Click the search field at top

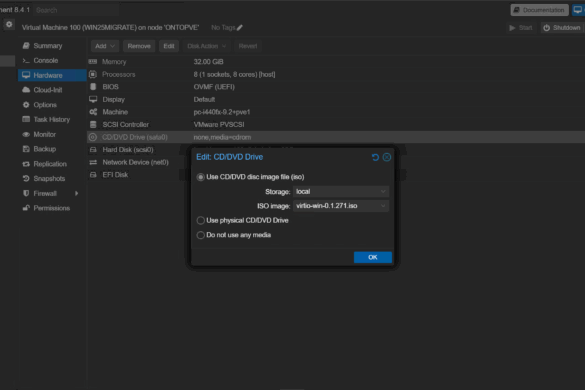tap(76, 10)
